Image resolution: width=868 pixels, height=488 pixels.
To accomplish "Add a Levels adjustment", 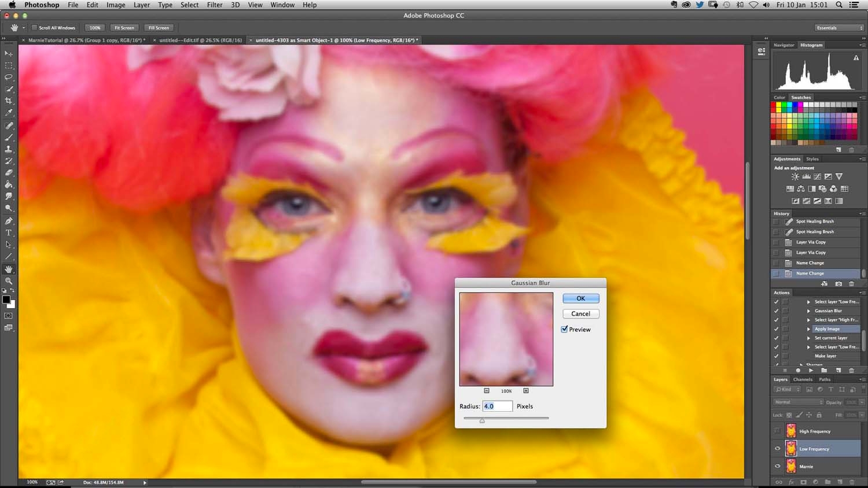I will 806,176.
